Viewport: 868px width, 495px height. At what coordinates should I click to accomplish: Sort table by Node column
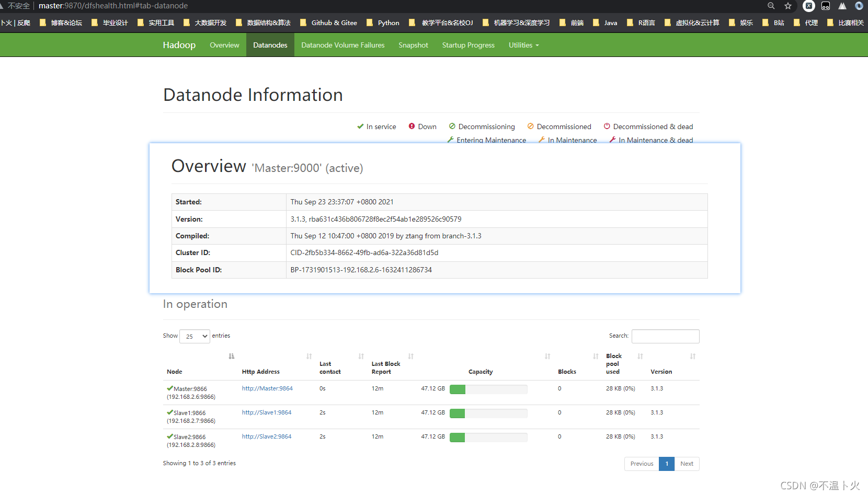(x=231, y=356)
